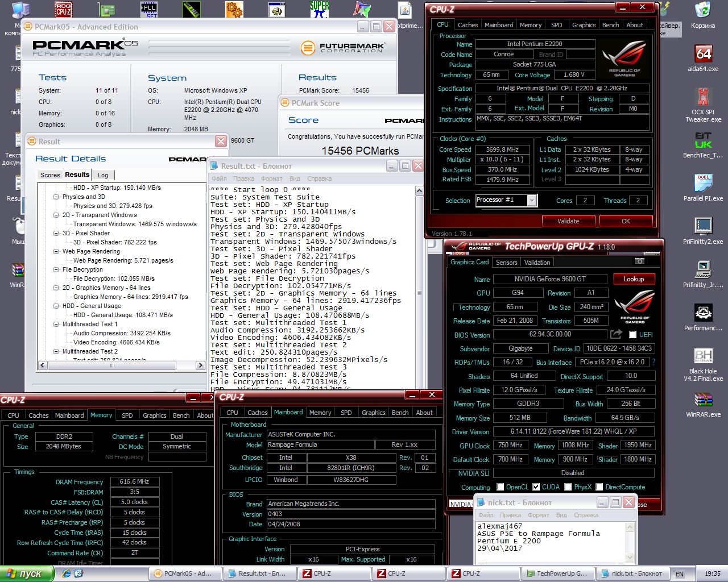
Task: Collapse the 3D - Pixel Shader node
Action: point(56,233)
